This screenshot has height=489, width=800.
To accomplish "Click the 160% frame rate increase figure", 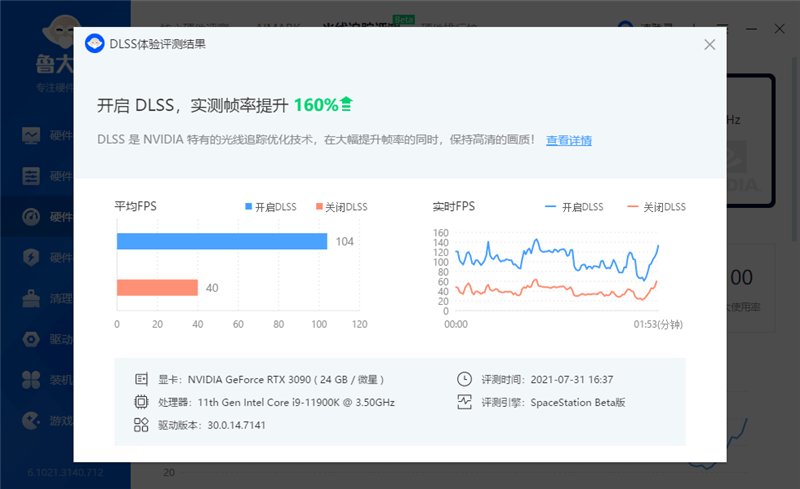I will point(316,105).
